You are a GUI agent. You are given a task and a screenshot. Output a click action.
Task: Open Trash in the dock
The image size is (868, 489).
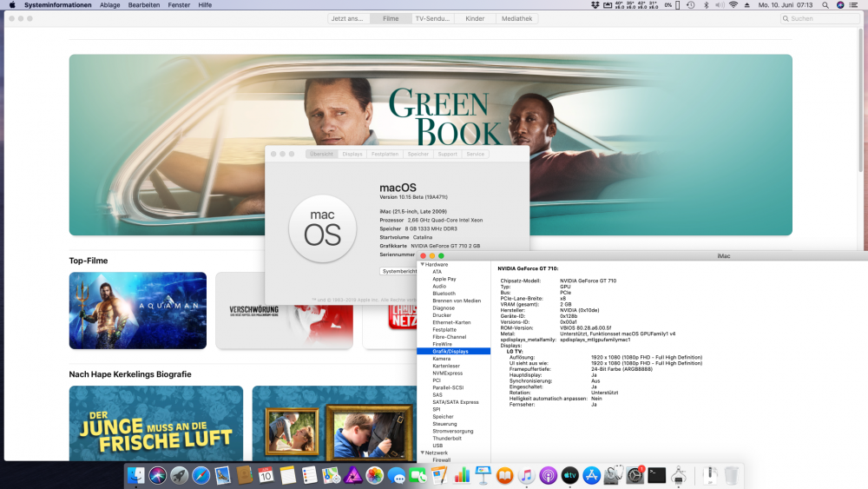(x=731, y=475)
